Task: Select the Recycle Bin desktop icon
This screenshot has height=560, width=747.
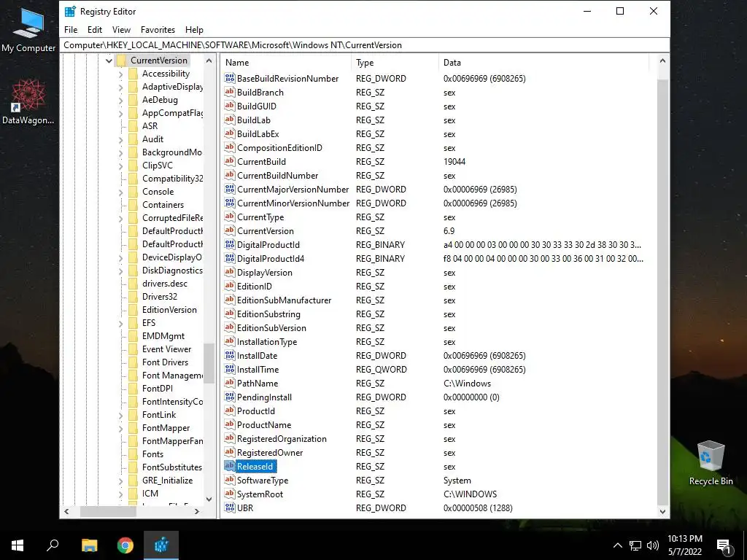Action: (x=711, y=463)
